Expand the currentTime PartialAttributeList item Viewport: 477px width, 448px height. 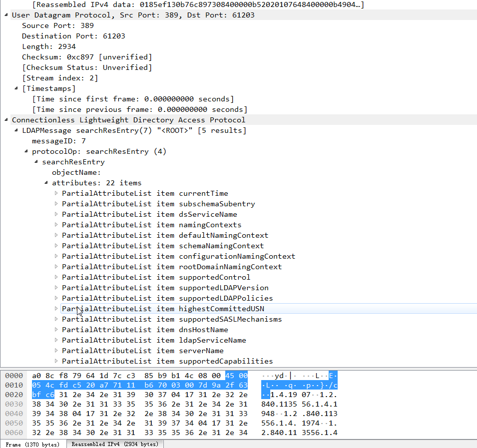coord(56,193)
